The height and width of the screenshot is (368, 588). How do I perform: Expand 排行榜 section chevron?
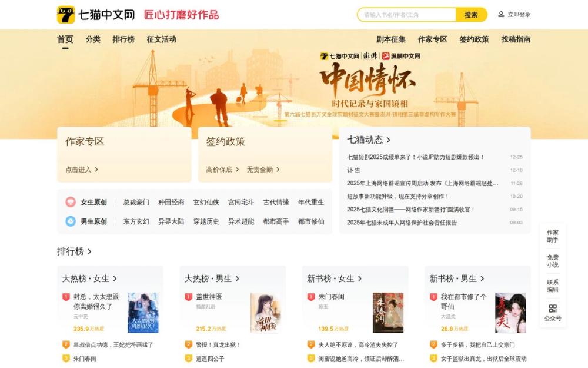pyautogui.click(x=89, y=251)
